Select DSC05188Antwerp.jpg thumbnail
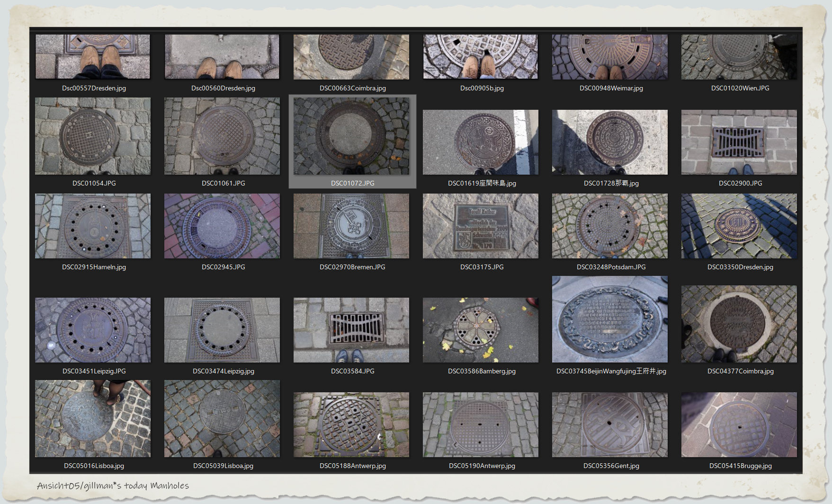This screenshot has height=504, width=832. coord(351,425)
